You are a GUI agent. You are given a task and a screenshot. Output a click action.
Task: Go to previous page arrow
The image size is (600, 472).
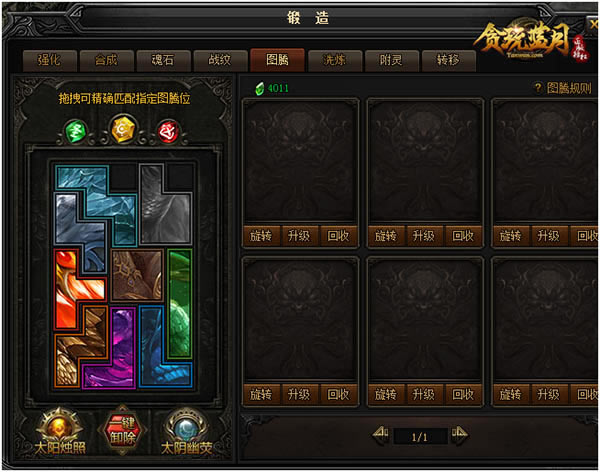(x=381, y=434)
